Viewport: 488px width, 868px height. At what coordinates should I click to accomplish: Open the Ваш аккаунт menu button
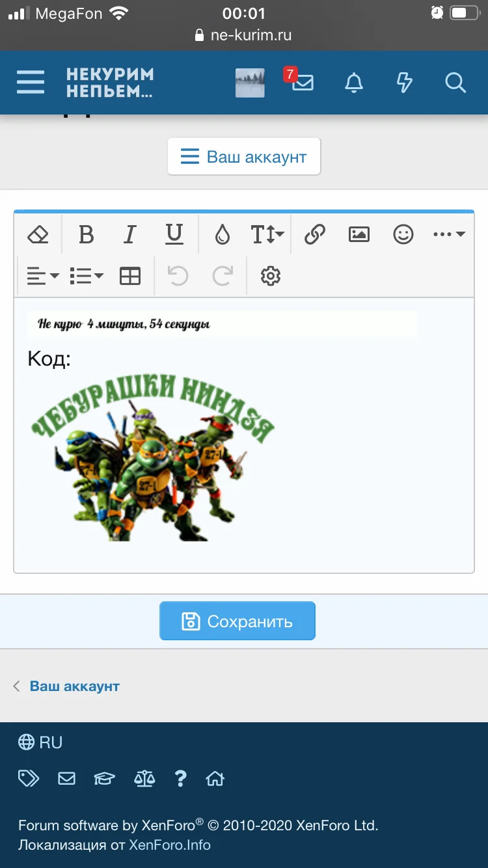point(244,157)
